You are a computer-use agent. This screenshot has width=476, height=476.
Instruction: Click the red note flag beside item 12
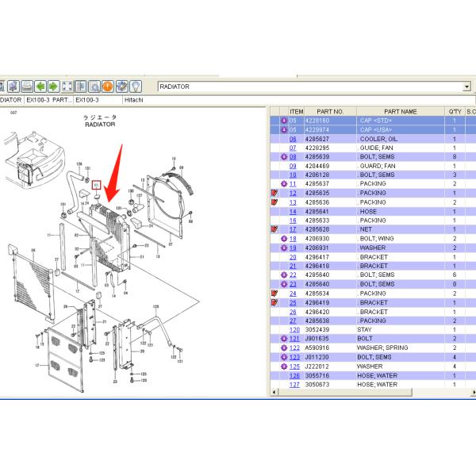pyautogui.click(x=274, y=193)
